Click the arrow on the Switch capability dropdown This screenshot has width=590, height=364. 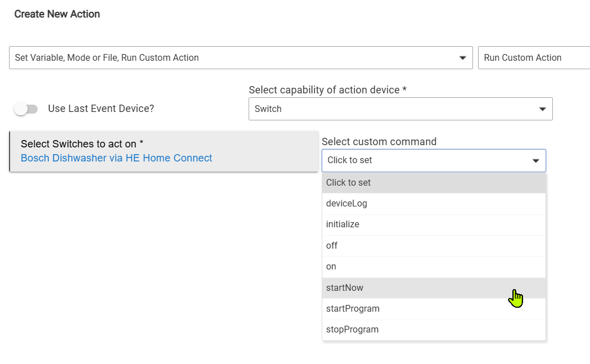point(542,109)
